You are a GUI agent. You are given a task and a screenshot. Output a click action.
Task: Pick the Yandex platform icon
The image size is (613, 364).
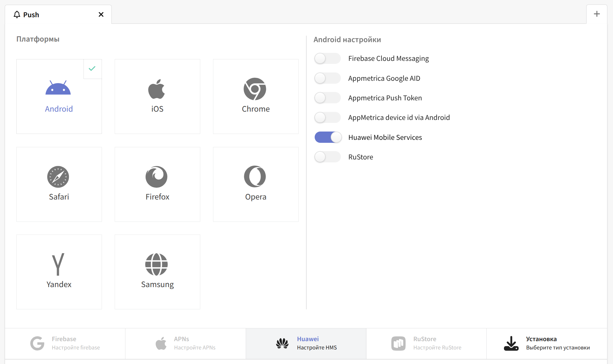pyautogui.click(x=58, y=264)
